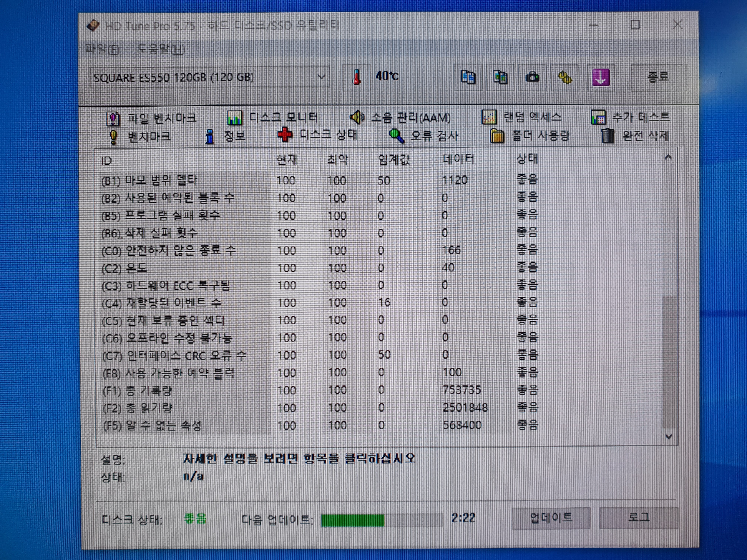Open the 파일(F) menu

pyautogui.click(x=102, y=50)
